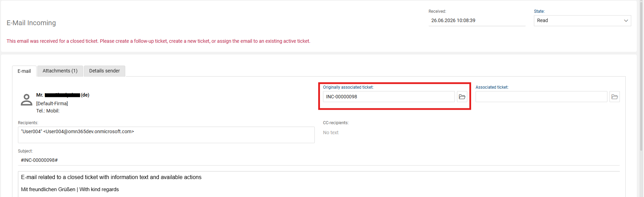Expand the State dropdown showing Read
644x197 pixels.
click(x=582, y=21)
